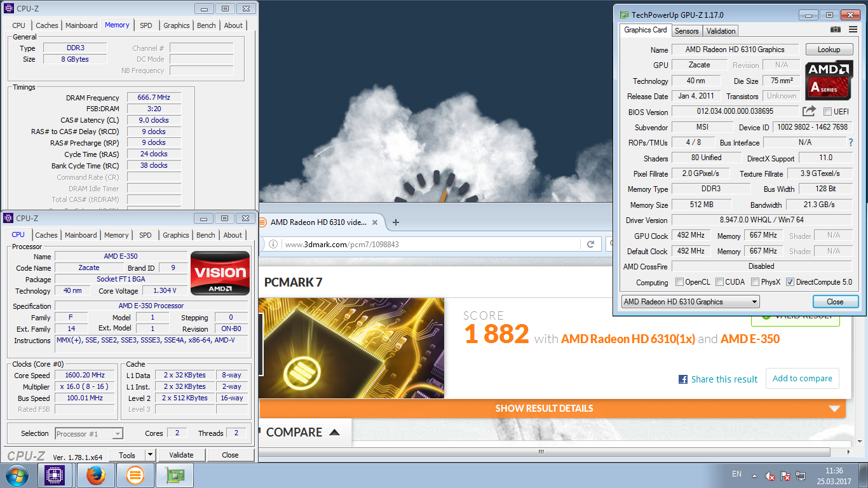Switch to Sensors tab in GPU-Z
The width and height of the screenshot is (868, 488).
686,31
